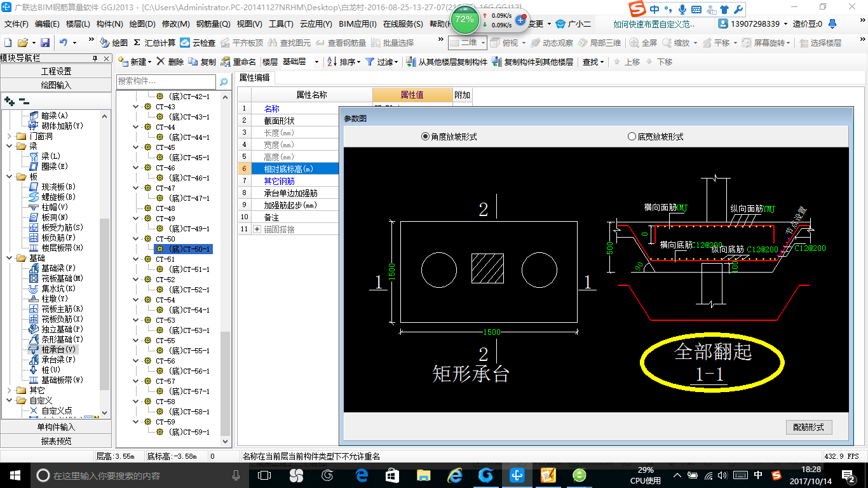Click 从其他楼层复制构件
The height and width of the screenshot is (488, 868).
[447, 62]
